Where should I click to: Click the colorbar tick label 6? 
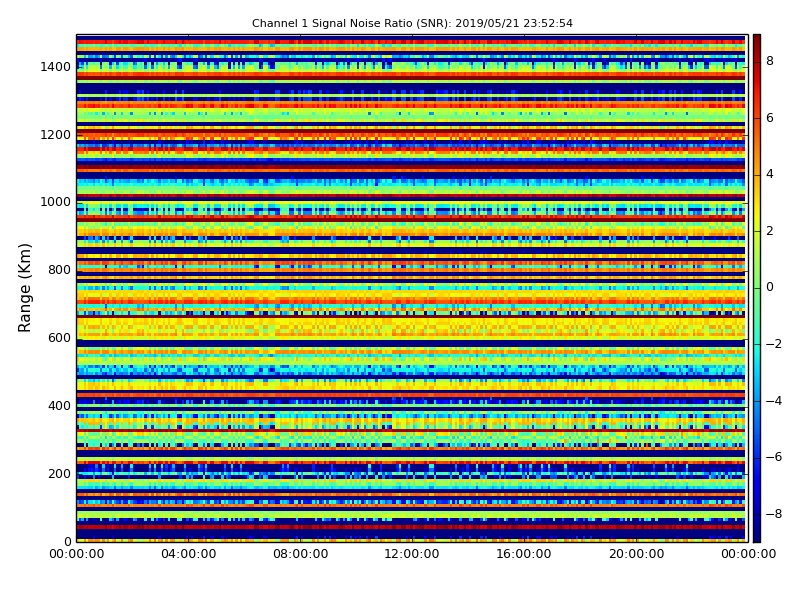(770, 118)
